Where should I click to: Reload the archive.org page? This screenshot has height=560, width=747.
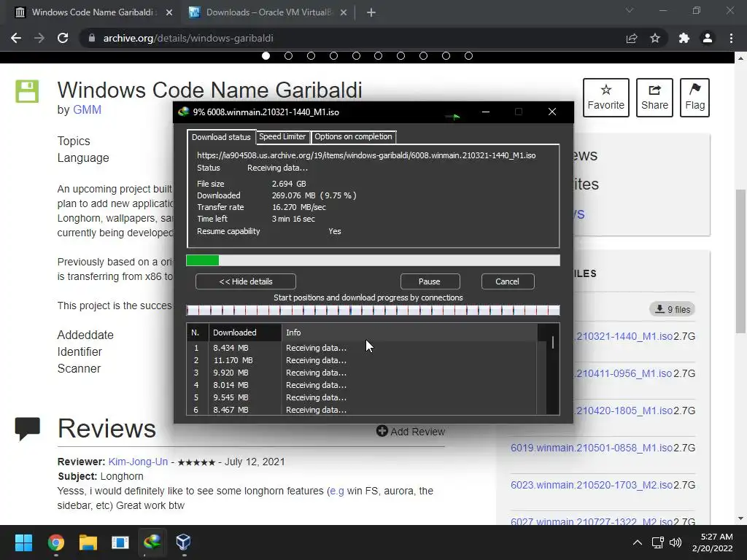[x=63, y=38]
